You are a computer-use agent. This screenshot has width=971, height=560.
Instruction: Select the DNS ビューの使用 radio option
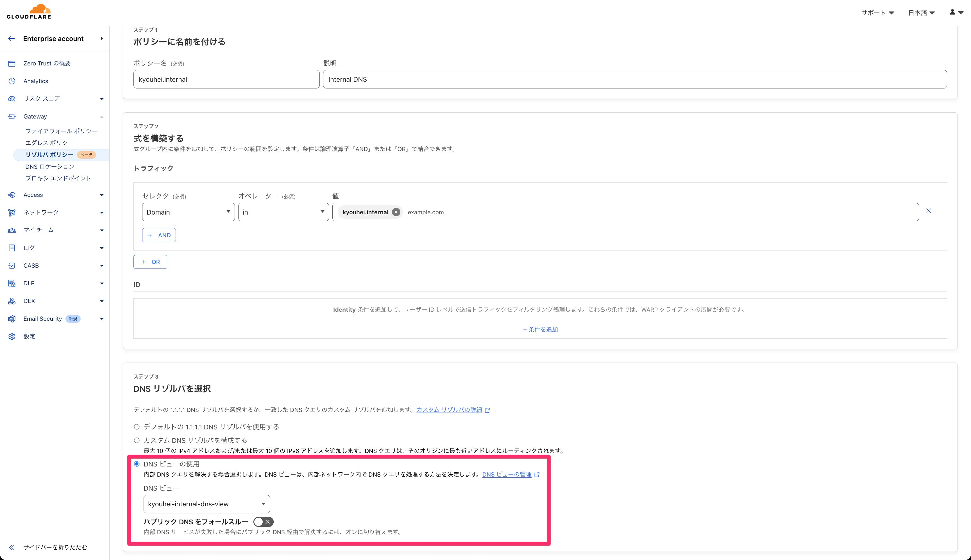[137, 464]
